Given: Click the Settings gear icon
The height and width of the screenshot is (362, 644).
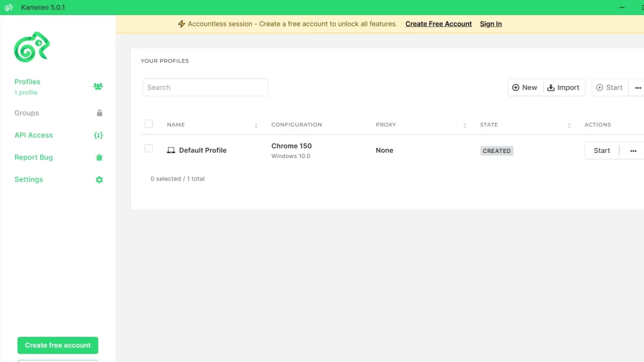Looking at the screenshot, I should pyautogui.click(x=99, y=180).
